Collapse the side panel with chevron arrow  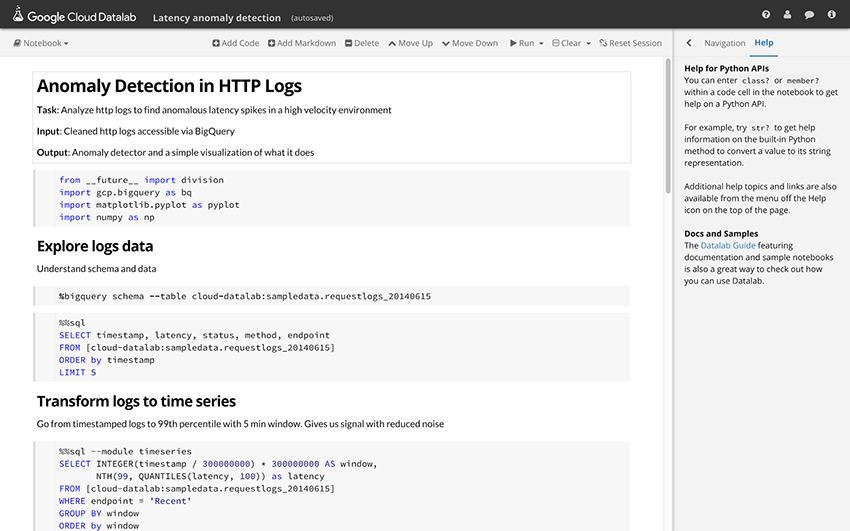tap(689, 43)
